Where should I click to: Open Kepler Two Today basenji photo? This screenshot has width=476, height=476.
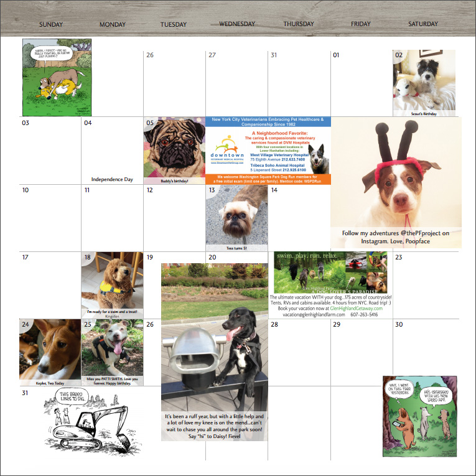tap(50, 352)
